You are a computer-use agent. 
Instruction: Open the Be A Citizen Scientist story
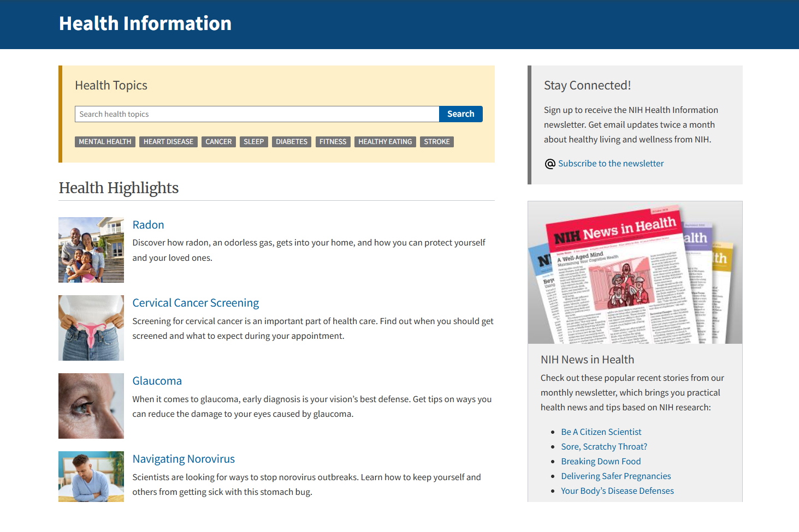tap(601, 432)
